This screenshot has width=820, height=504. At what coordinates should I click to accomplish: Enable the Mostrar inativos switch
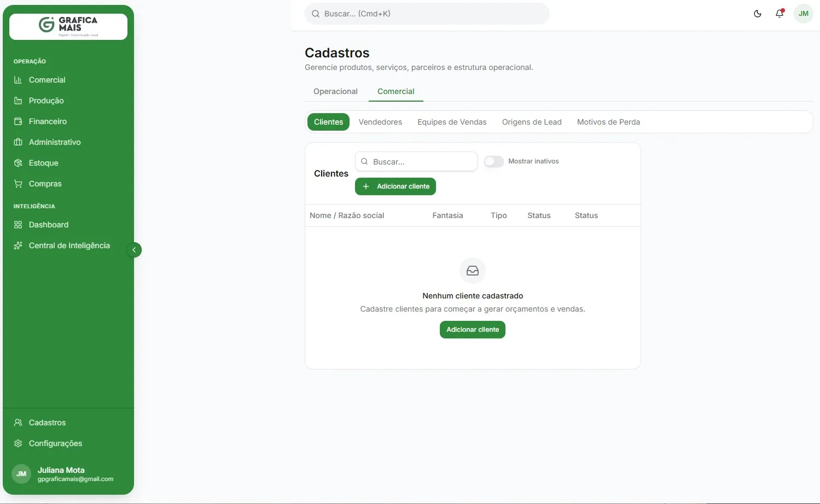coord(494,161)
